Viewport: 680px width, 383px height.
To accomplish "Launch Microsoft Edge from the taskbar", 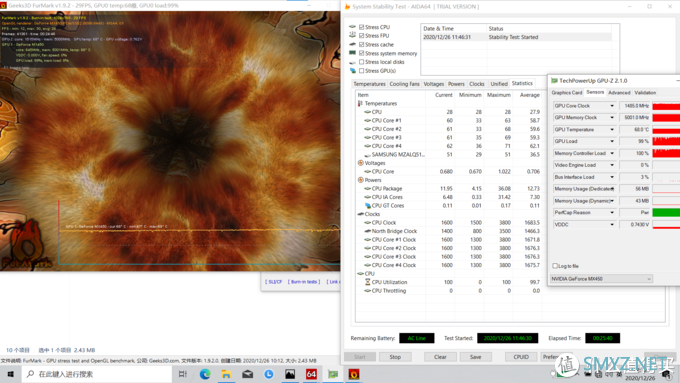I will tap(205, 374).
